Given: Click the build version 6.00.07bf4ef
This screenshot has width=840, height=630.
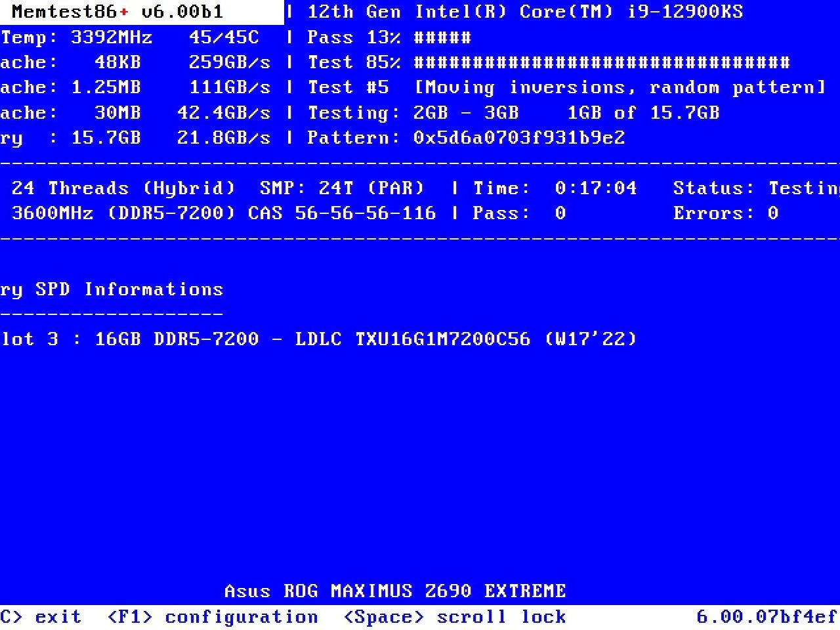Looking at the screenshot, I should pos(766,618).
